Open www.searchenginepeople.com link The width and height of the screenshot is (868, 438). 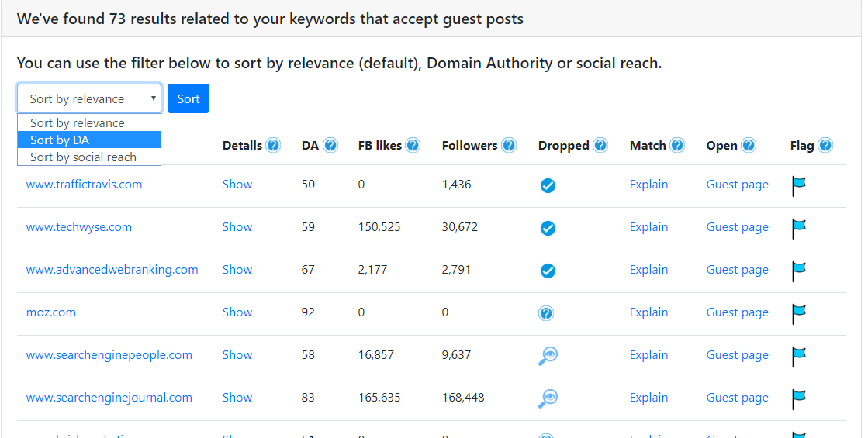(x=109, y=354)
